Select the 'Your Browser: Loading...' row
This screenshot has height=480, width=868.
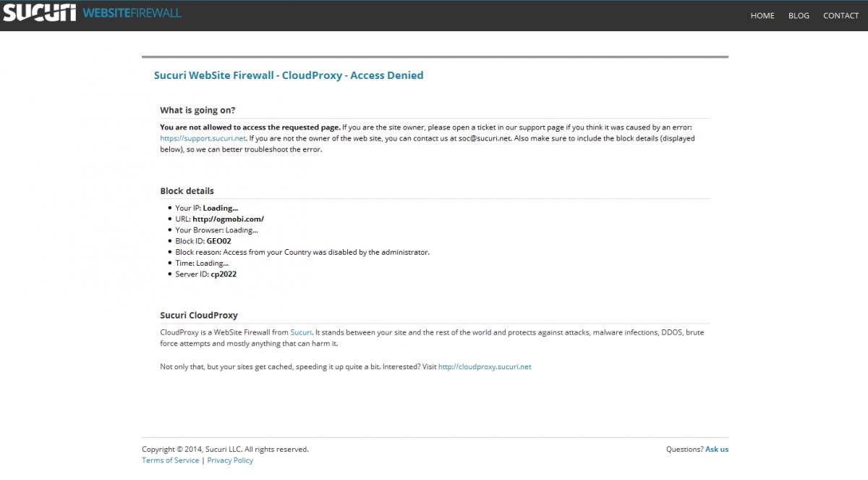tap(216, 230)
